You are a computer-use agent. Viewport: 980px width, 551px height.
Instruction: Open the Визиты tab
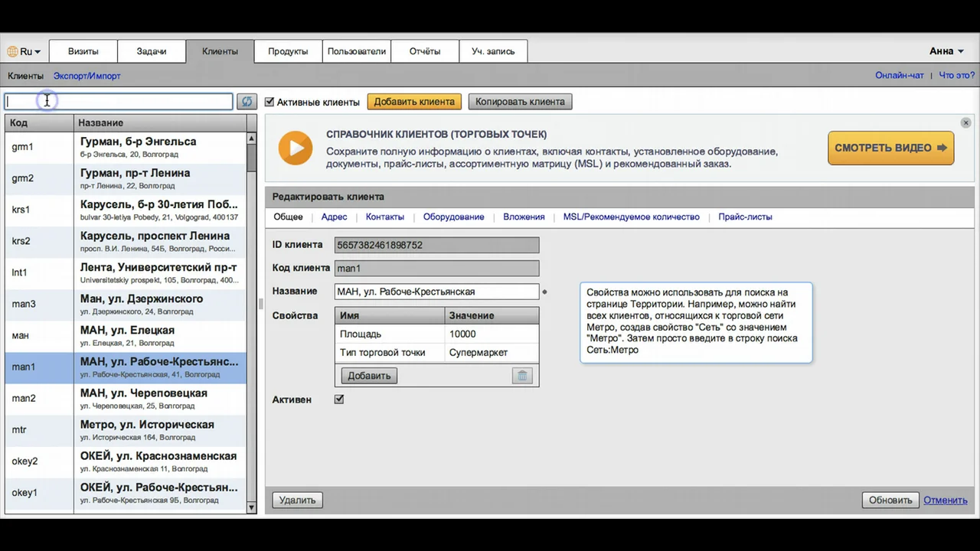[x=83, y=51]
